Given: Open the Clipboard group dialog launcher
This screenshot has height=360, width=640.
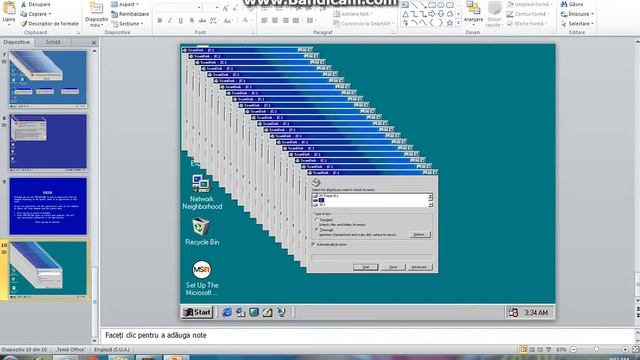Looking at the screenshot, I should click(x=78, y=32).
